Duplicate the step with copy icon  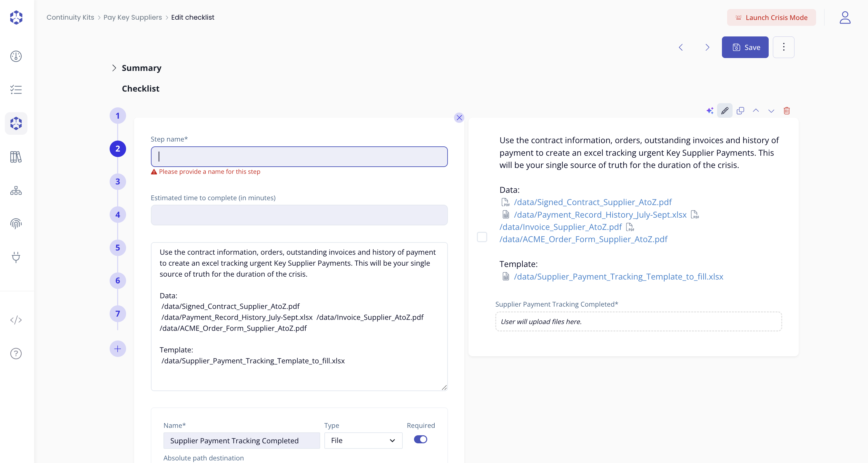740,111
